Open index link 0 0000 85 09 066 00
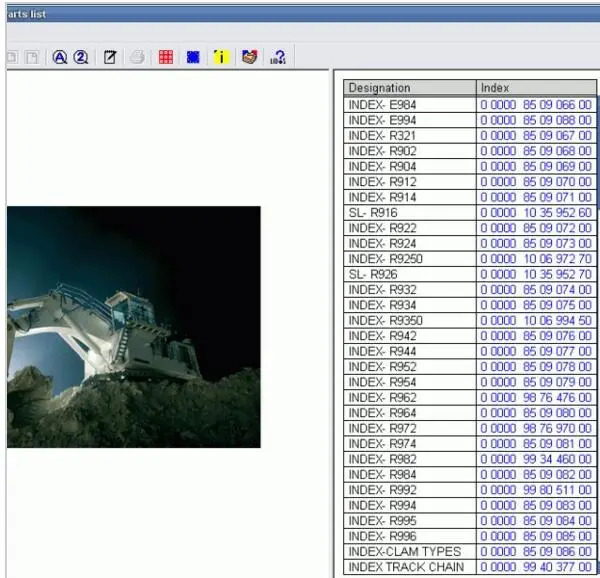This screenshot has width=600, height=578. point(536,104)
